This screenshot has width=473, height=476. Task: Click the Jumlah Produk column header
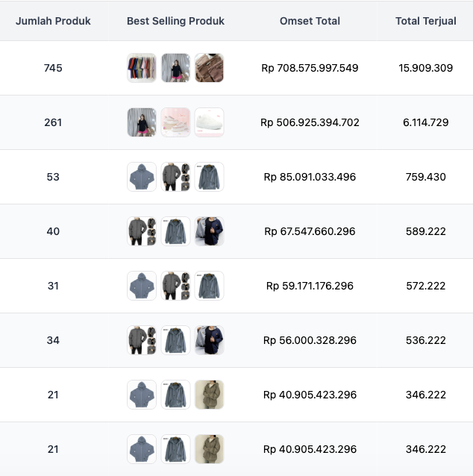[x=53, y=21]
